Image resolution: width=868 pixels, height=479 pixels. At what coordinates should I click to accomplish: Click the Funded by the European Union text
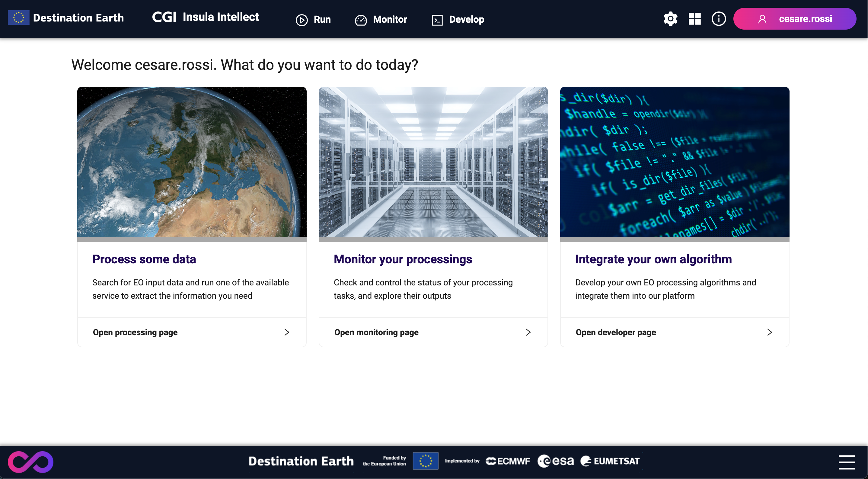point(384,461)
